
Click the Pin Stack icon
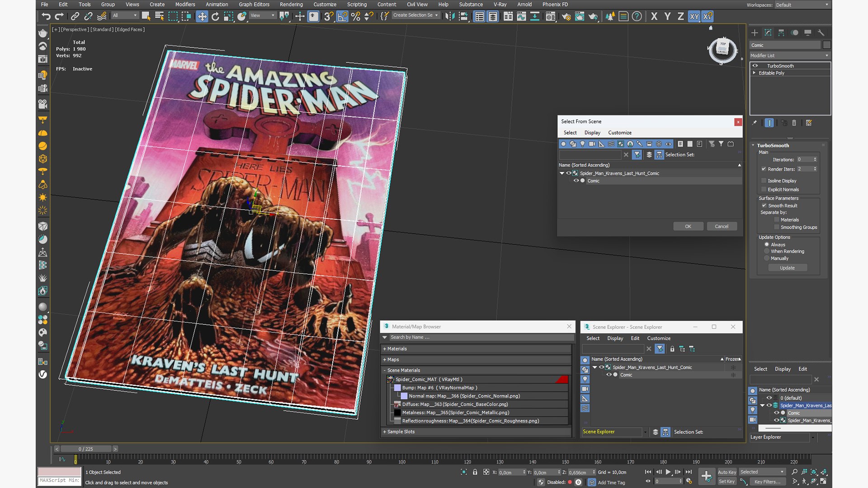point(754,123)
